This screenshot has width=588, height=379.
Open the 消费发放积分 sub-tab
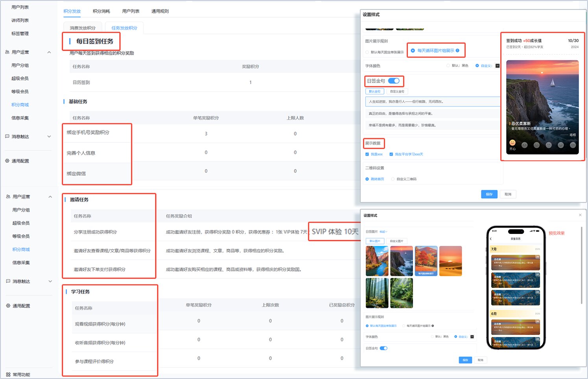(x=83, y=28)
